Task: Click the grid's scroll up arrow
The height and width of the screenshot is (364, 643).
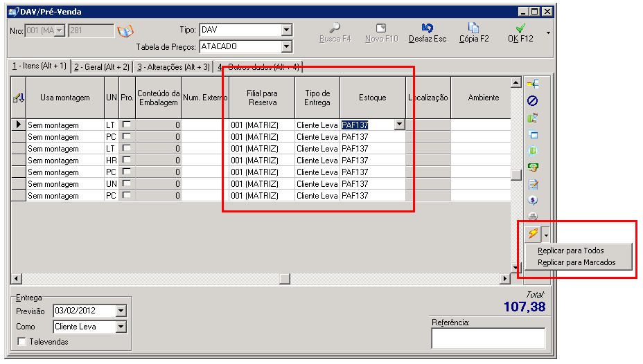Action: tap(516, 82)
